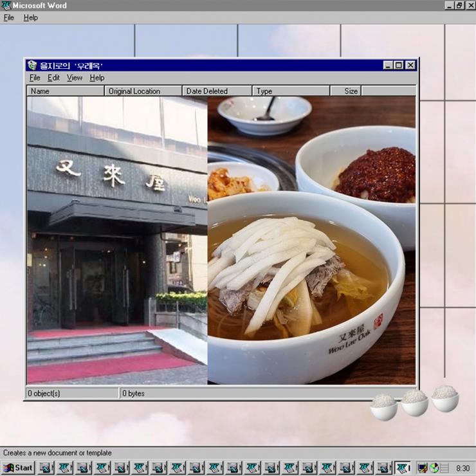Click the monitor icon in system tray
This screenshot has width=476, height=476.
pos(422,468)
